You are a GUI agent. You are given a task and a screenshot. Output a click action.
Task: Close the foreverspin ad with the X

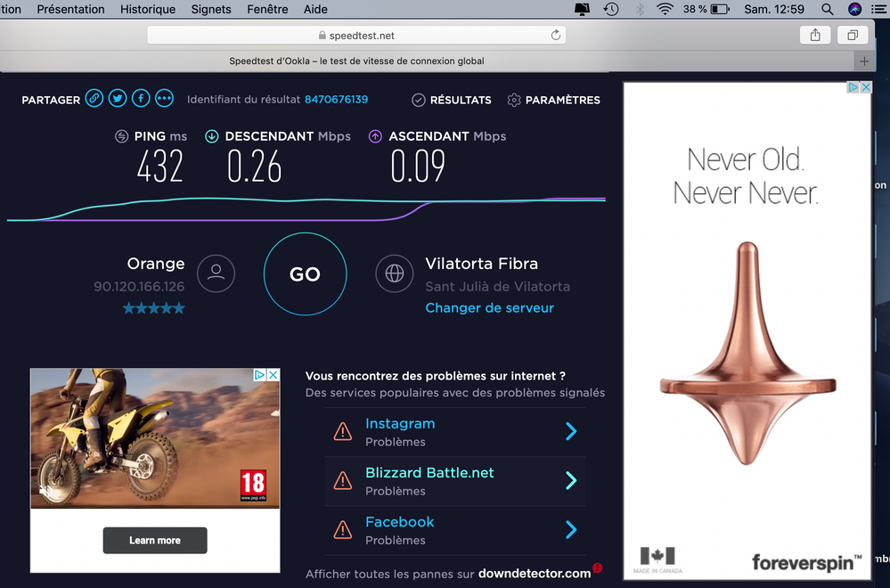click(x=866, y=87)
